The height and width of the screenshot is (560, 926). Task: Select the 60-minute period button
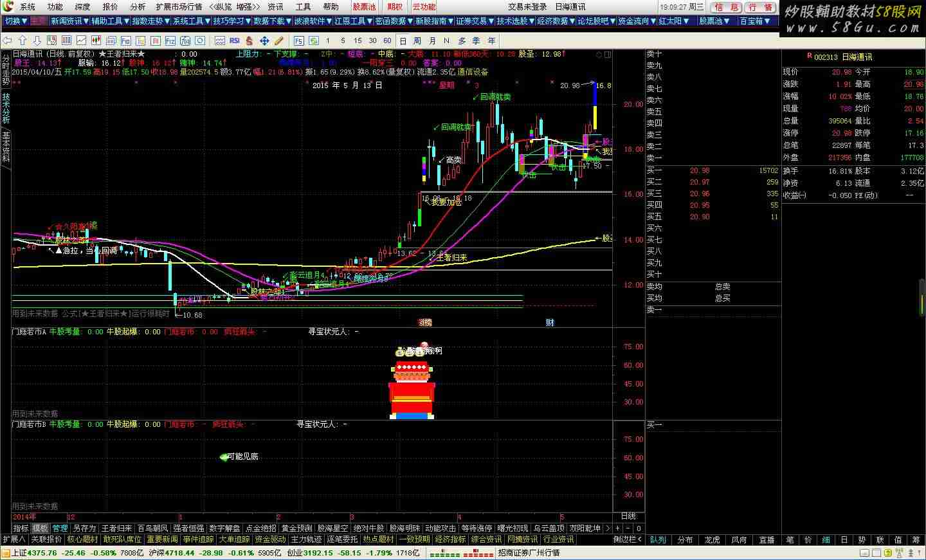tap(387, 41)
